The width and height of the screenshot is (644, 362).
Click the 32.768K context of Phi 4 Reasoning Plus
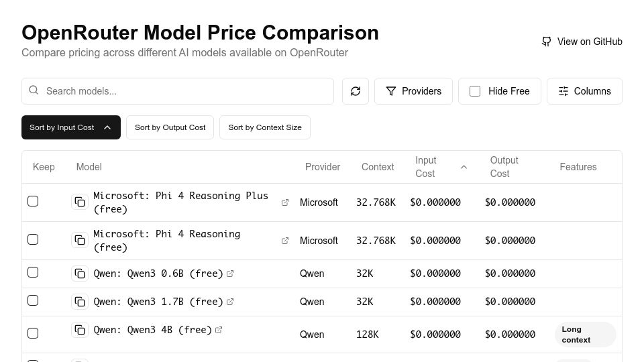376,202
